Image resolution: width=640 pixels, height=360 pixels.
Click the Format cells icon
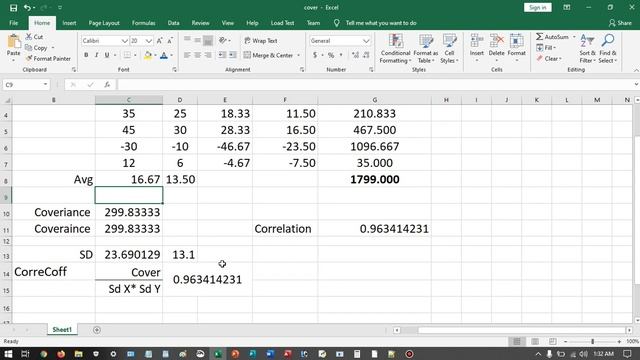[516, 41]
